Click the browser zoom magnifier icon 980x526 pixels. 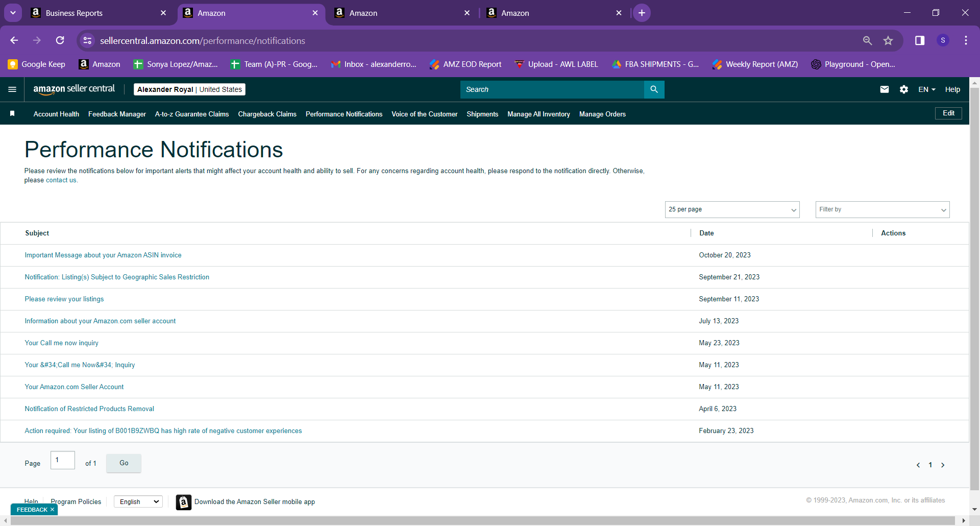[867, 40]
